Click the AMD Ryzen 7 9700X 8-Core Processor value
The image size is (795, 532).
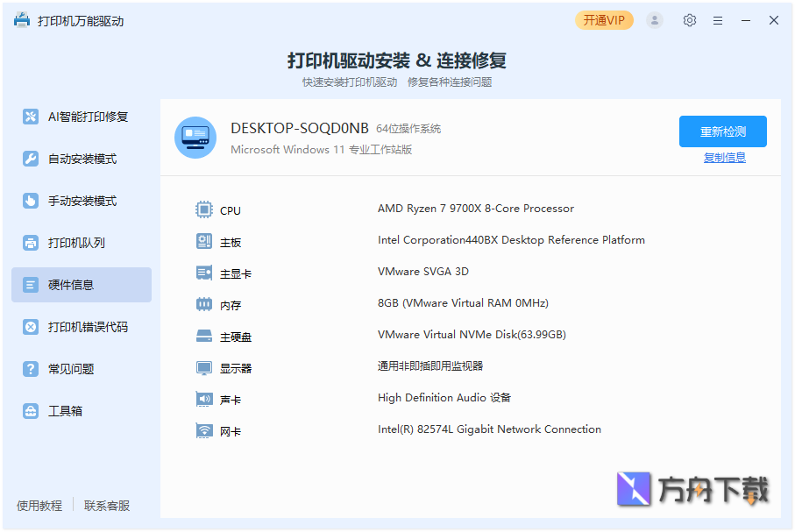pyautogui.click(x=476, y=209)
